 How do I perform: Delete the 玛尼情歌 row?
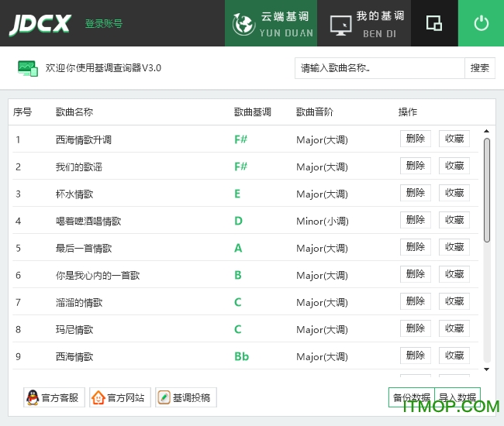click(416, 328)
